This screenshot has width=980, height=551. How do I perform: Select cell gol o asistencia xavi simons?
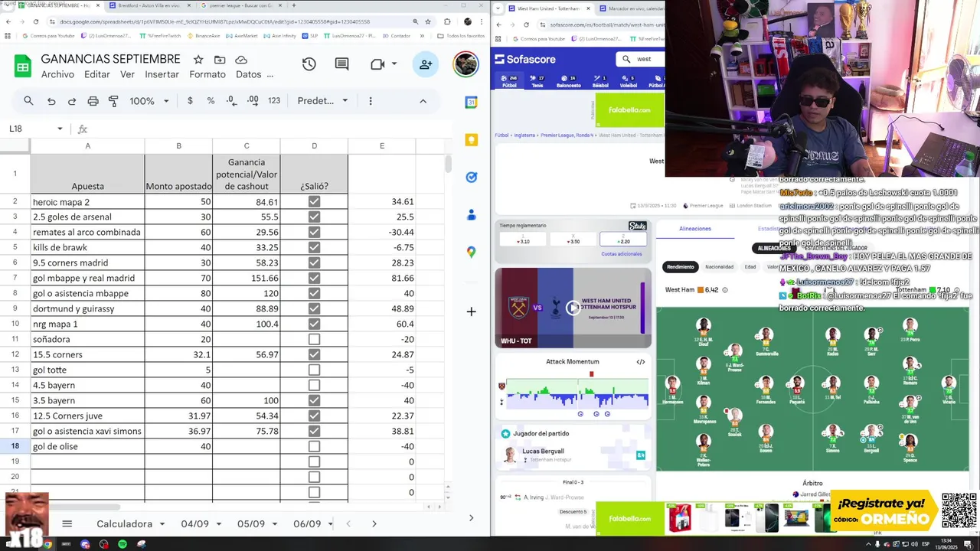coord(87,431)
